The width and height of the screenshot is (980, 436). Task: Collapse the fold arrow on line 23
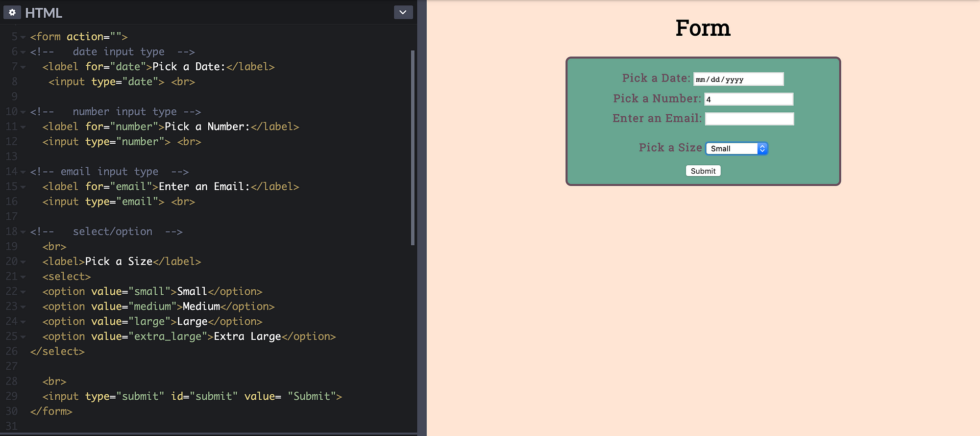pyautogui.click(x=23, y=307)
